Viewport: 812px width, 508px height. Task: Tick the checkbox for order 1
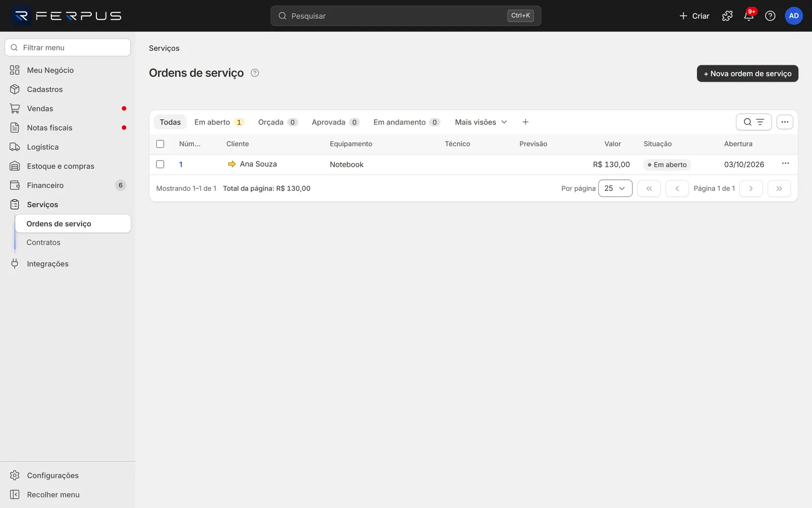tap(160, 164)
